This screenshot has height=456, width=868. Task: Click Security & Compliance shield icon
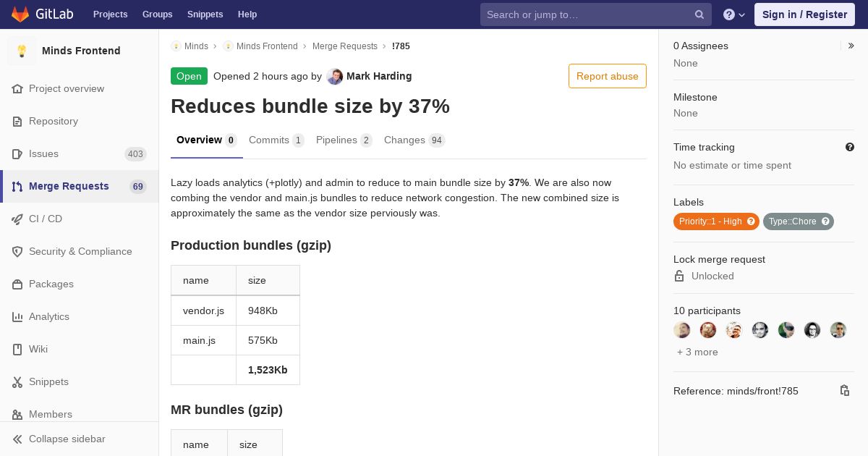17,251
